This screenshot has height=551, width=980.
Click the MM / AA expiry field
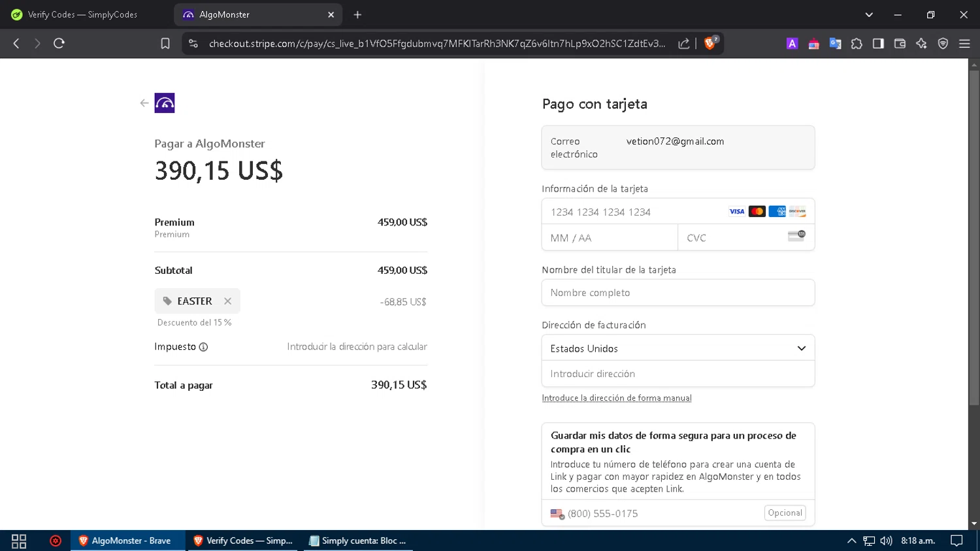coord(610,238)
